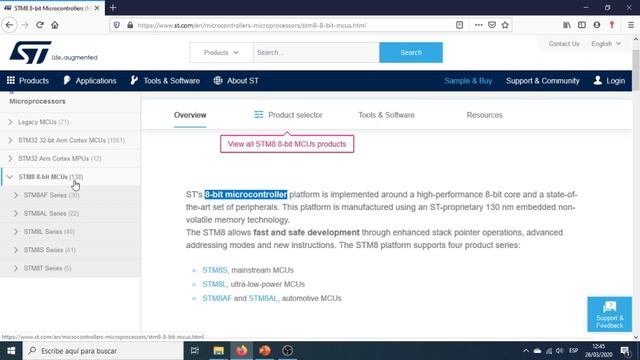The width and height of the screenshot is (640, 360).
Task: Open Products main navigation menu
Action: point(28,81)
